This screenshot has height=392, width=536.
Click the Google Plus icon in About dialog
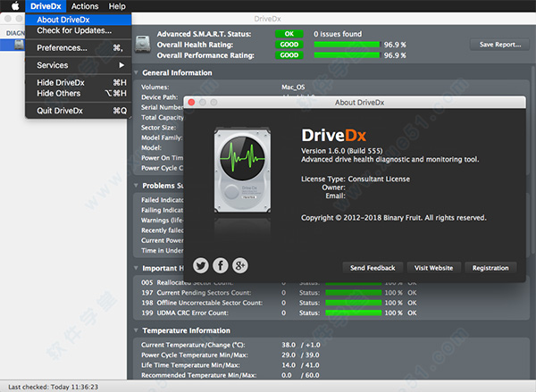(240, 265)
